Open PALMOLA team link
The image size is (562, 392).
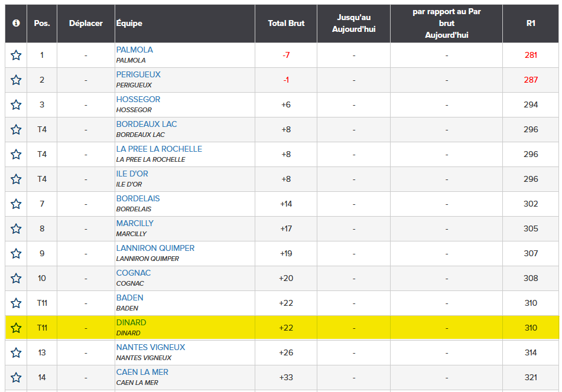click(x=134, y=50)
